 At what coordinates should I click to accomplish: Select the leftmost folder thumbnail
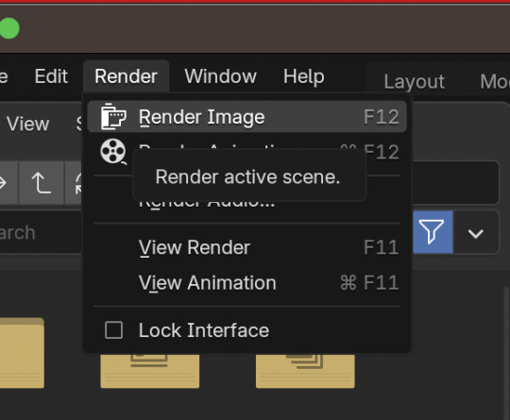[22, 353]
